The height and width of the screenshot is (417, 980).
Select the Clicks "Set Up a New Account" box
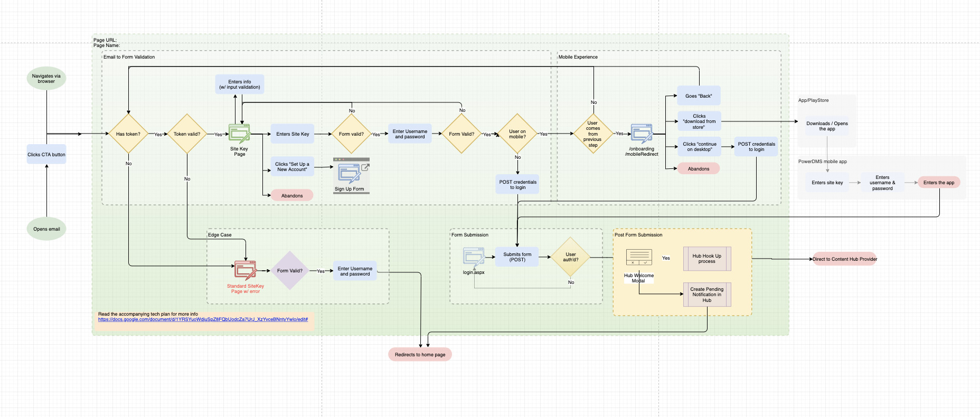click(x=293, y=167)
